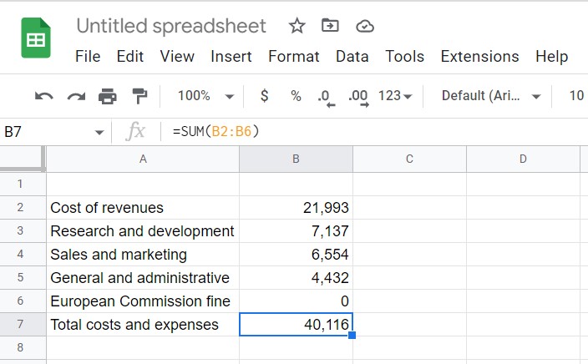Click the Undo arrow icon
This screenshot has height=364, width=588.
tap(44, 96)
